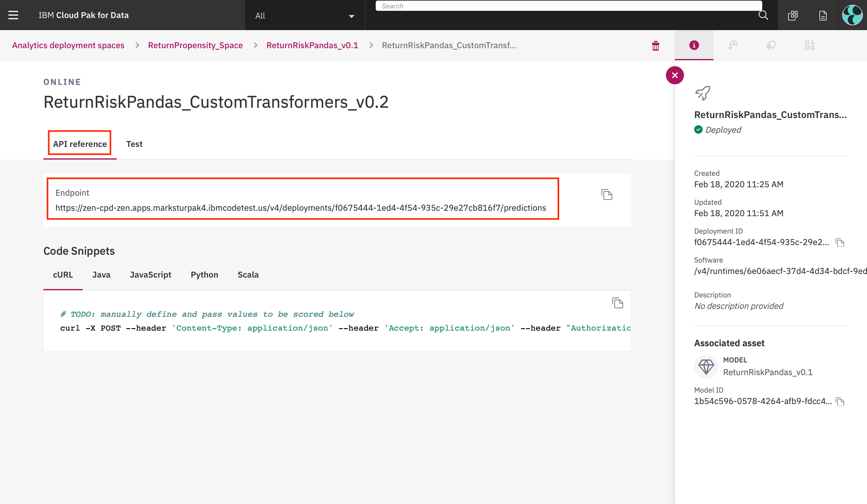867x504 pixels.
Task: Navigate to ReturnPropensity_Space breadcrumb
Action: coord(195,45)
